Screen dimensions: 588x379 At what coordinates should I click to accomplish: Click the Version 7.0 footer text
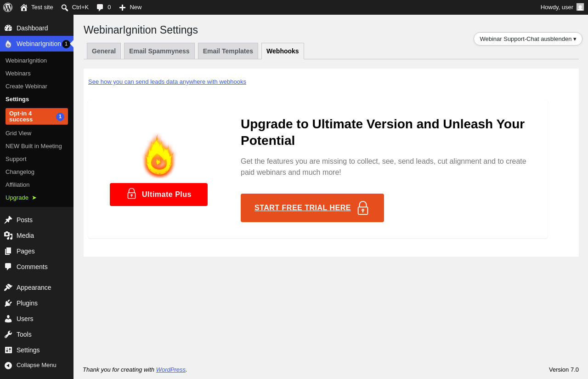click(x=564, y=370)
